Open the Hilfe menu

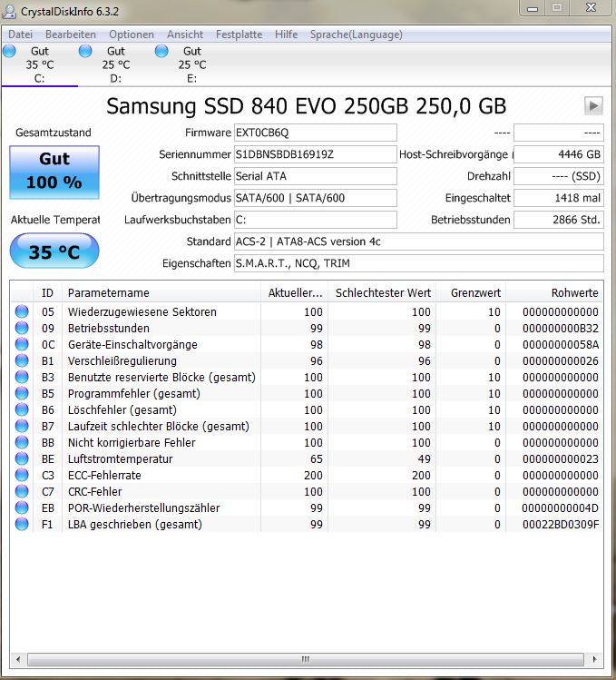286,34
